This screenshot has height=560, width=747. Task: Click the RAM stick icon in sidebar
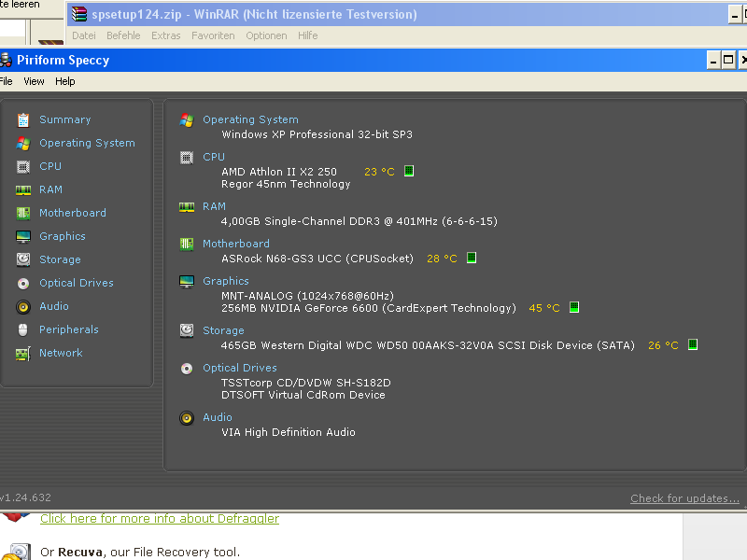point(22,190)
